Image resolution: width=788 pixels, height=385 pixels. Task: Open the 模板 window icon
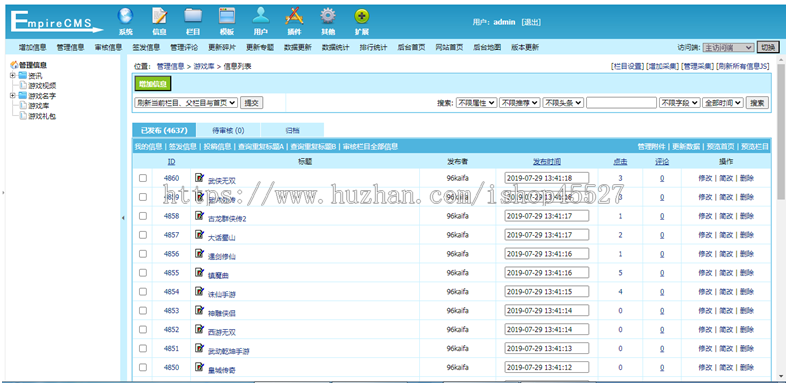(227, 17)
